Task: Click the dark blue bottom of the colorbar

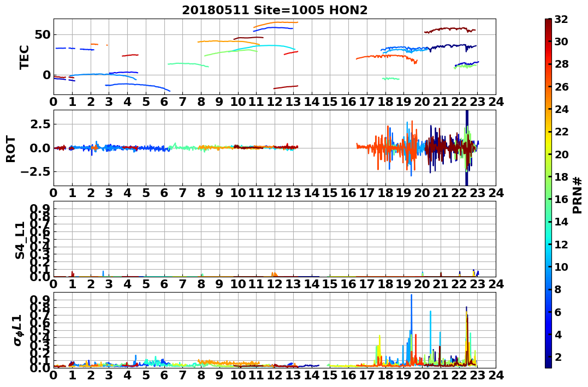Action: [548, 365]
